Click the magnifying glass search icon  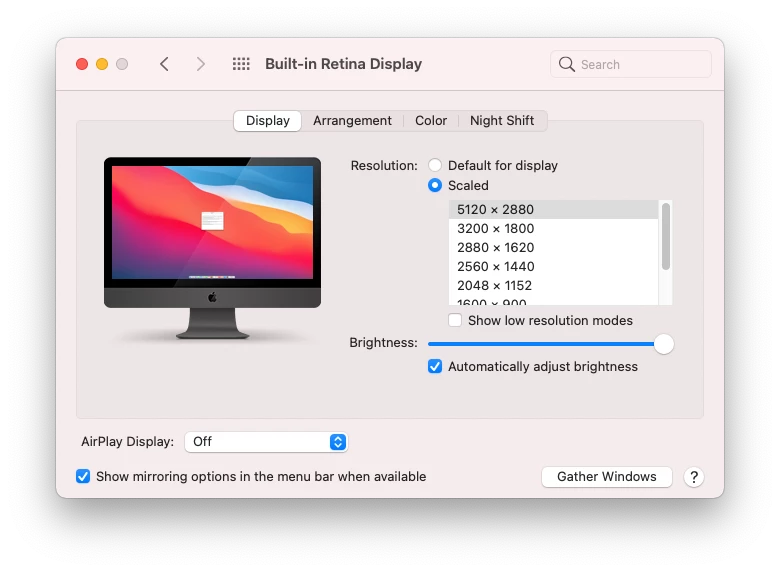tap(567, 64)
